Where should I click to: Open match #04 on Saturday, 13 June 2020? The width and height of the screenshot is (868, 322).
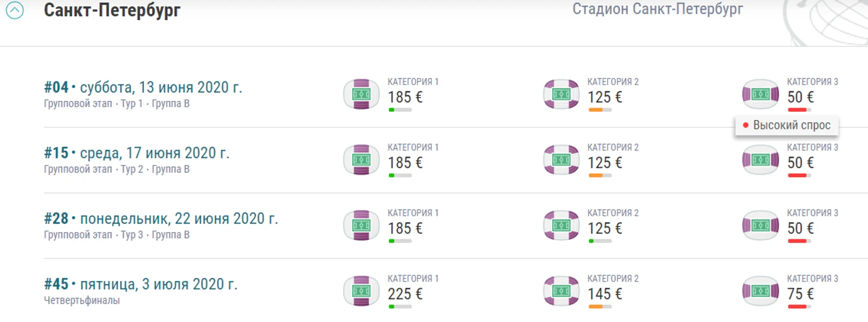tap(143, 87)
